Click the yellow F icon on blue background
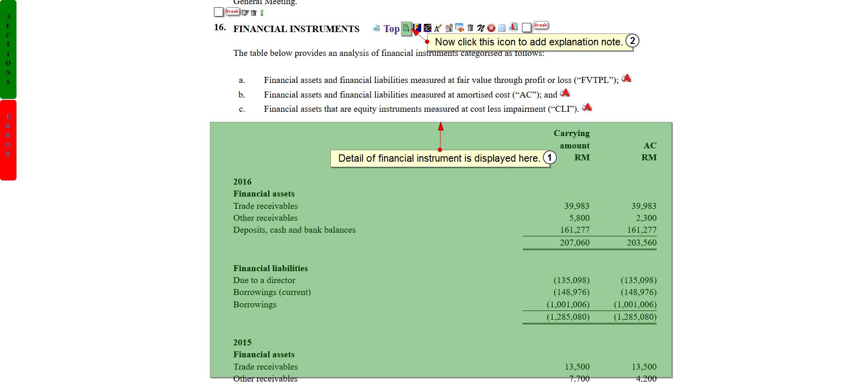The width and height of the screenshot is (868, 382). click(x=417, y=28)
